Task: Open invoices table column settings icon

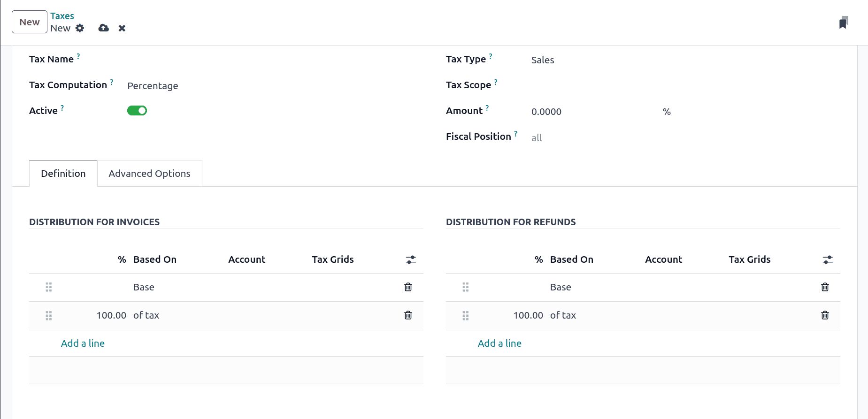Action: (x=411, y=259)
